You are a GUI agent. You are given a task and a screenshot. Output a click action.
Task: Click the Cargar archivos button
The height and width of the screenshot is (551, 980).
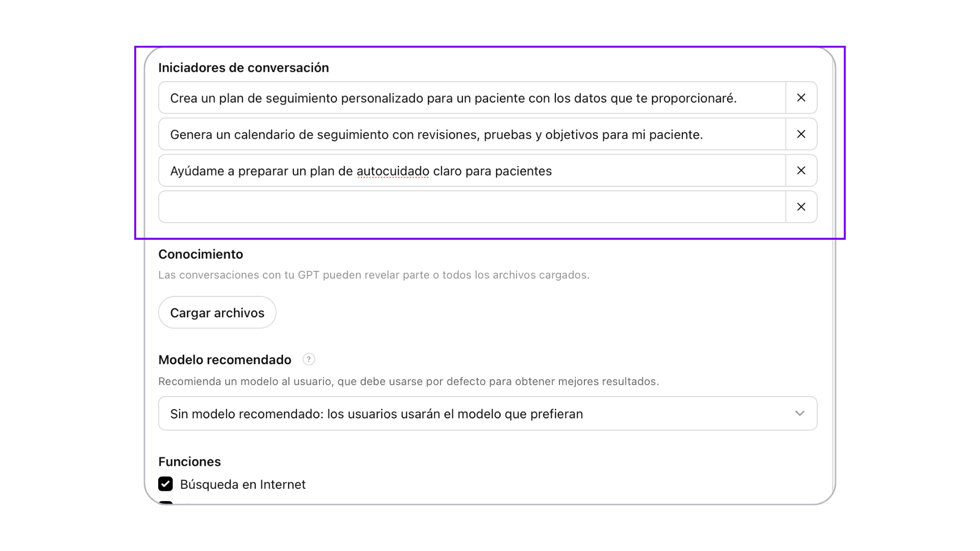(217, 312)
